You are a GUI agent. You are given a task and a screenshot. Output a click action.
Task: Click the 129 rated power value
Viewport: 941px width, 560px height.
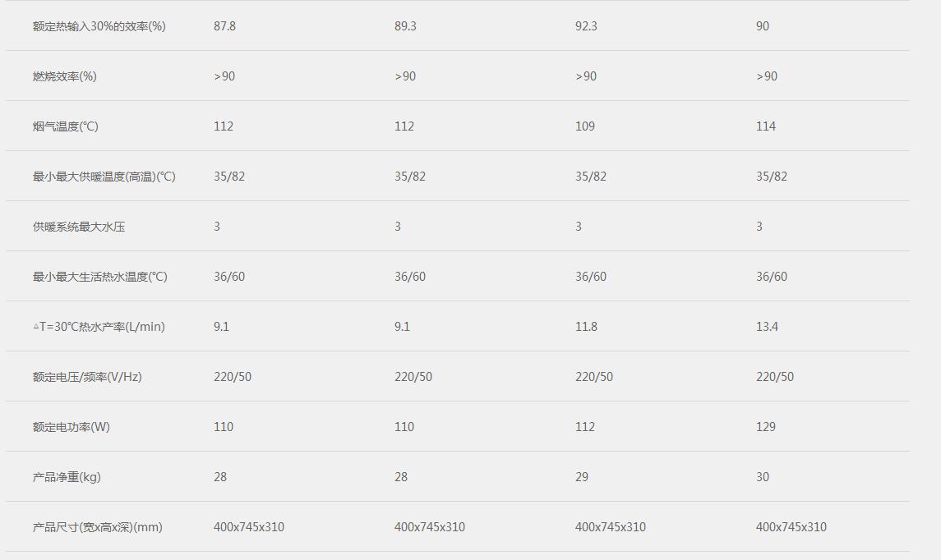[x=766, y=427]
